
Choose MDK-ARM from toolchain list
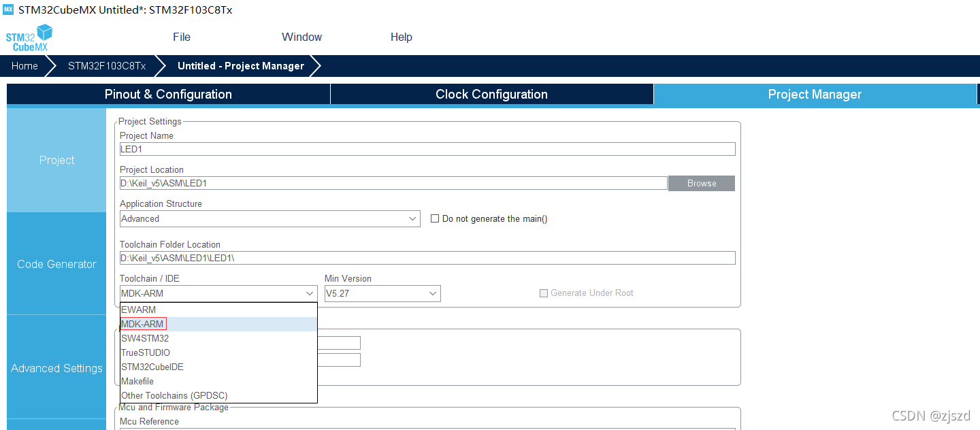(218, 324)
